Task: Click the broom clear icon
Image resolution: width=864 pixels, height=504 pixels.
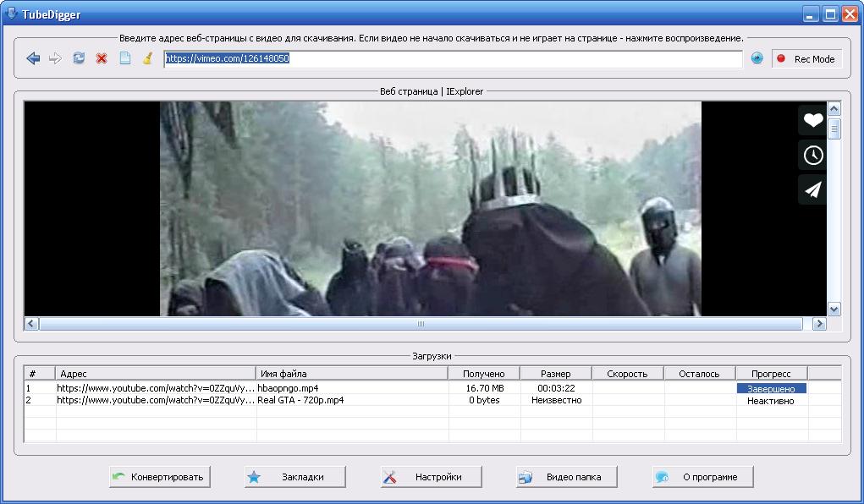Action: [x=148, y=58]
